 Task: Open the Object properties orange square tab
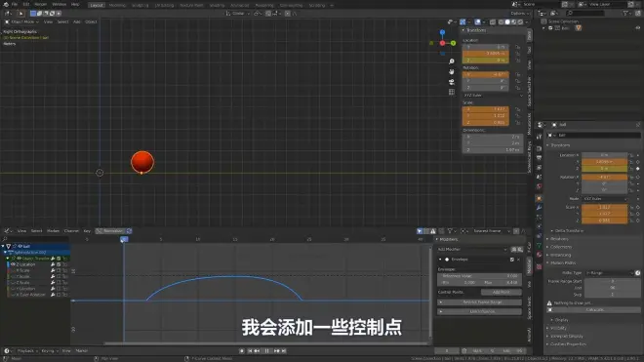point(539,198)
